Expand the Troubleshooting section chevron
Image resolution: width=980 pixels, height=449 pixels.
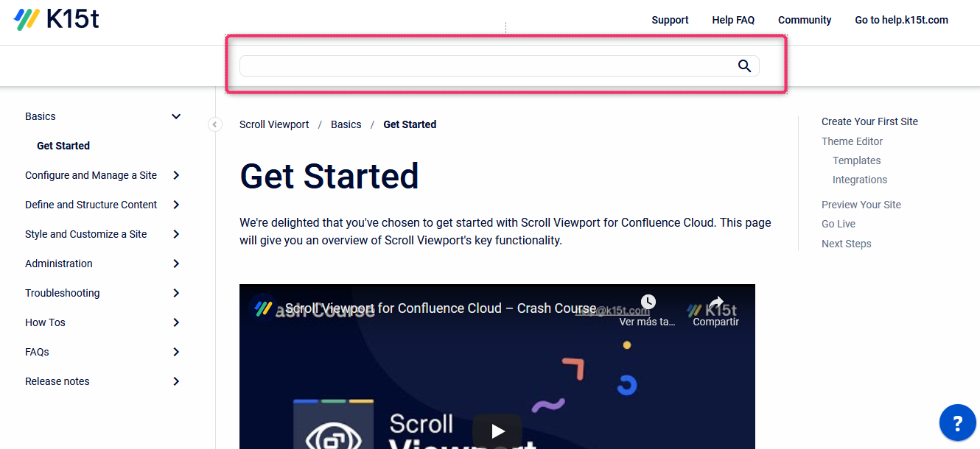coord(176,293)
